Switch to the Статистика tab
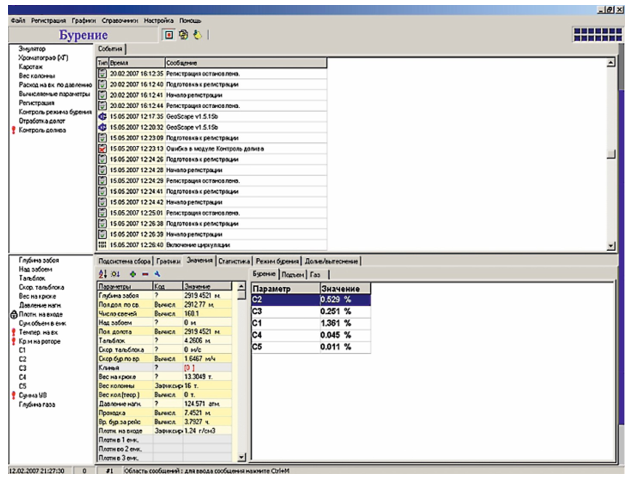Viewport: 632px width, 479px height. click(231, 260)
